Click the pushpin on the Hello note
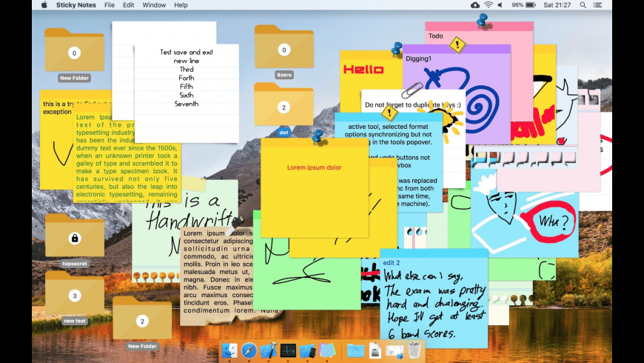This screenshot has width=644, height=363. (396, 48)
